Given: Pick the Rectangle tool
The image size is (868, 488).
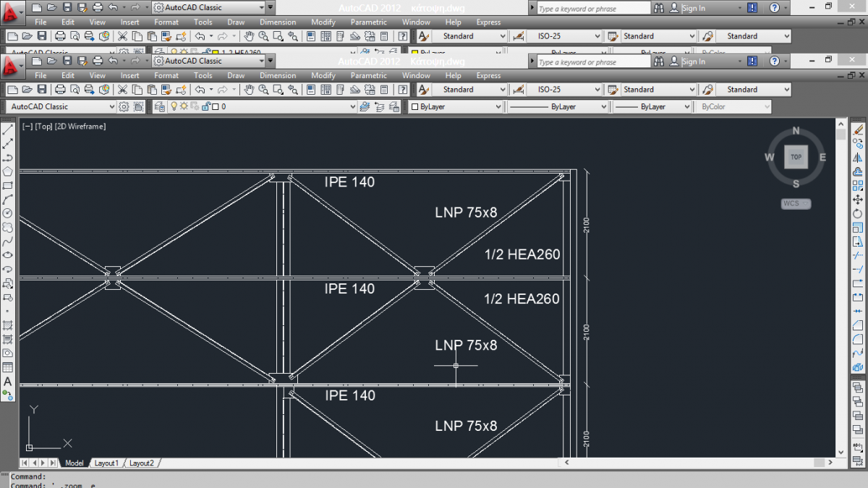Looking at the screenshot, I should (8, 186).
